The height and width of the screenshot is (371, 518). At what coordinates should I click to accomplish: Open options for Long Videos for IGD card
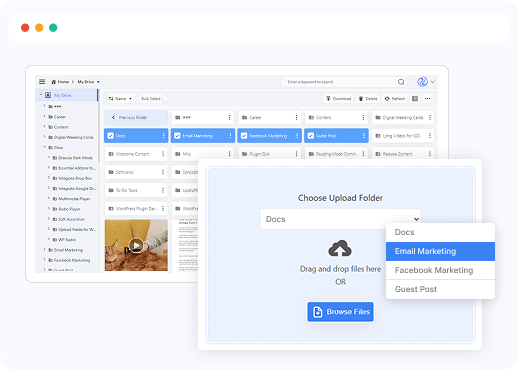click(x=430, y=136)
